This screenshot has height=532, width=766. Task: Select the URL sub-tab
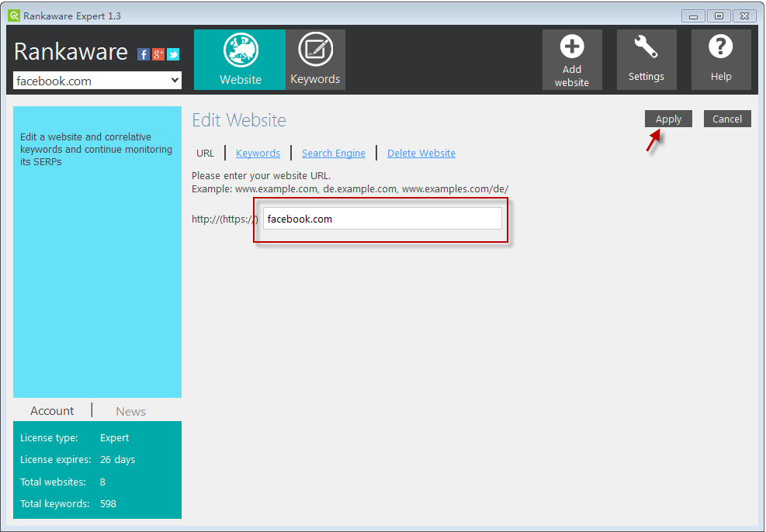205,153
